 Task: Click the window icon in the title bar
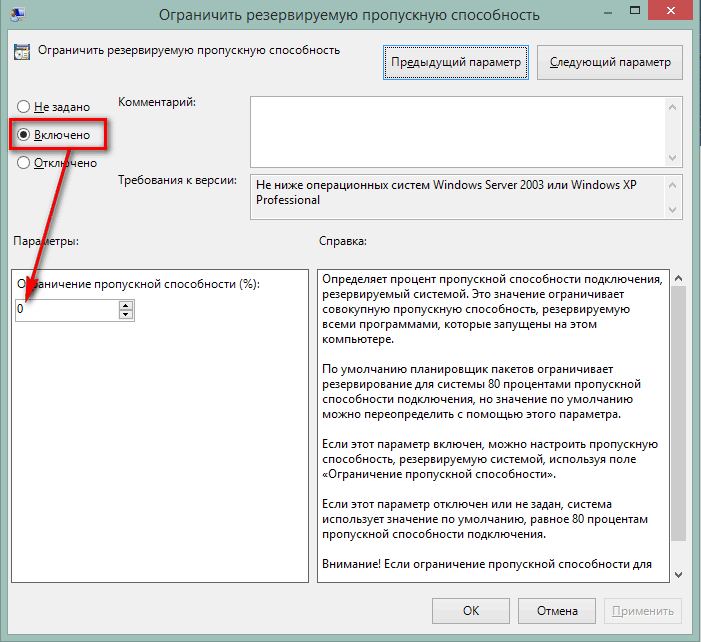pos(19,13)
